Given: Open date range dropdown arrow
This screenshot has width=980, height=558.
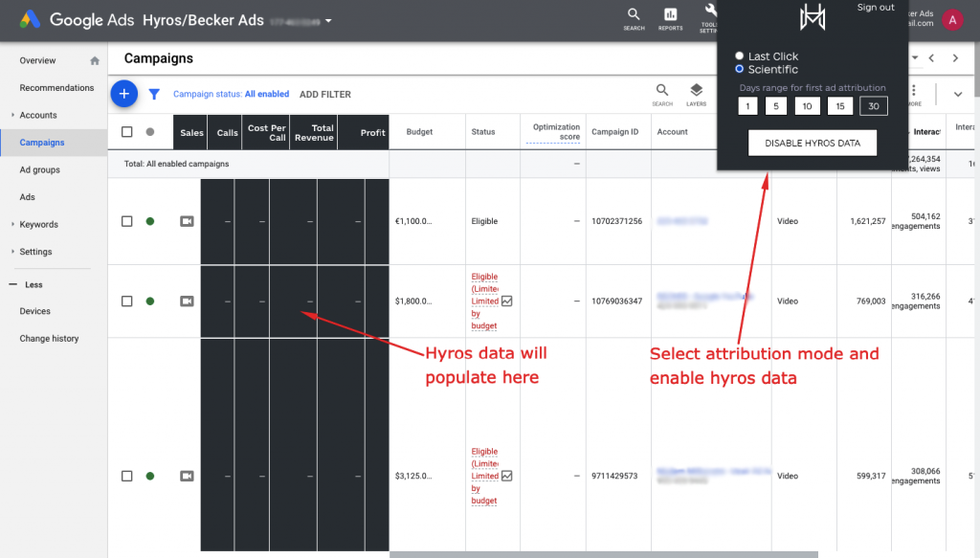Looking at the screenshot, I should pos(915,58).
